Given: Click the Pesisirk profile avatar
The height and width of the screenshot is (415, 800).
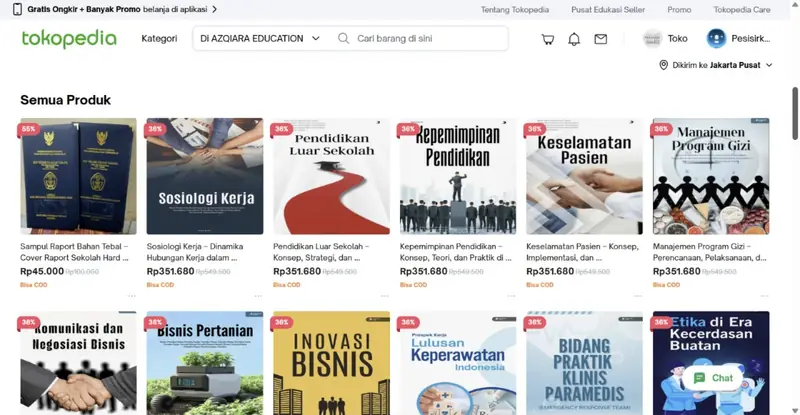Looking at the screenshot, I should click(x=716, y=38).
